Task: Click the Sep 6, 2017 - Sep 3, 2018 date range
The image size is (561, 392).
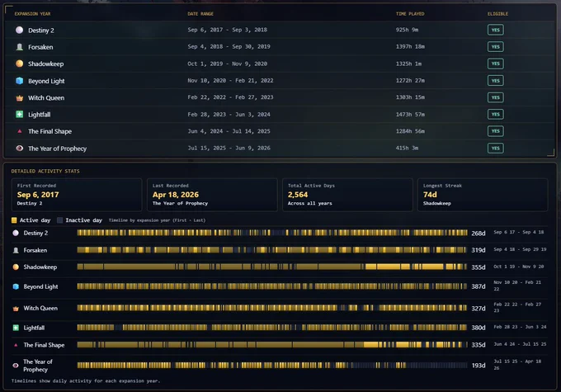Action: click(227, 30)
